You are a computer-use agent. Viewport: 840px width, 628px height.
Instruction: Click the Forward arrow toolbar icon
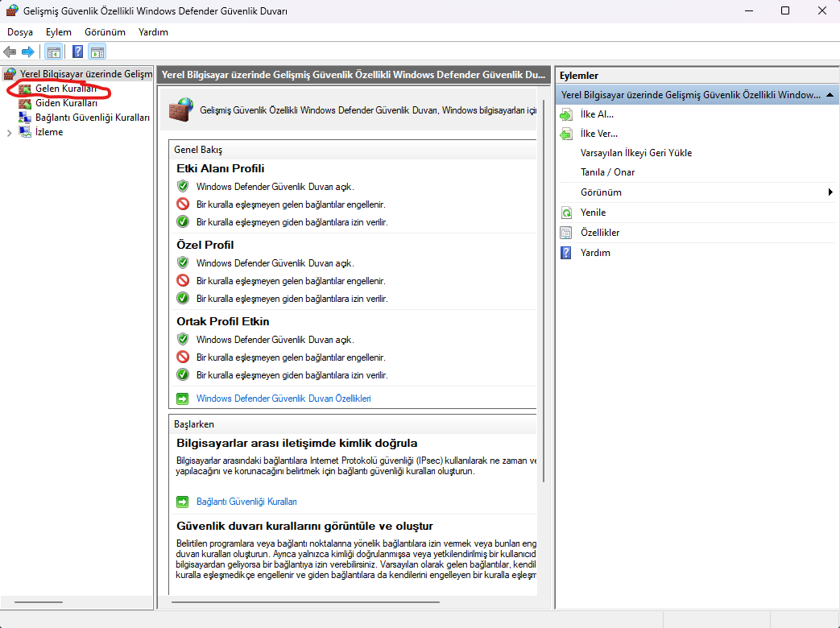tap(28, 52)
